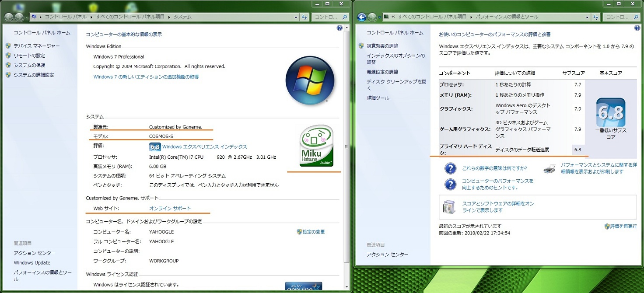Open Windows エクスペリエンス インデックス link

pyautogui.click(x=205, y=147)
